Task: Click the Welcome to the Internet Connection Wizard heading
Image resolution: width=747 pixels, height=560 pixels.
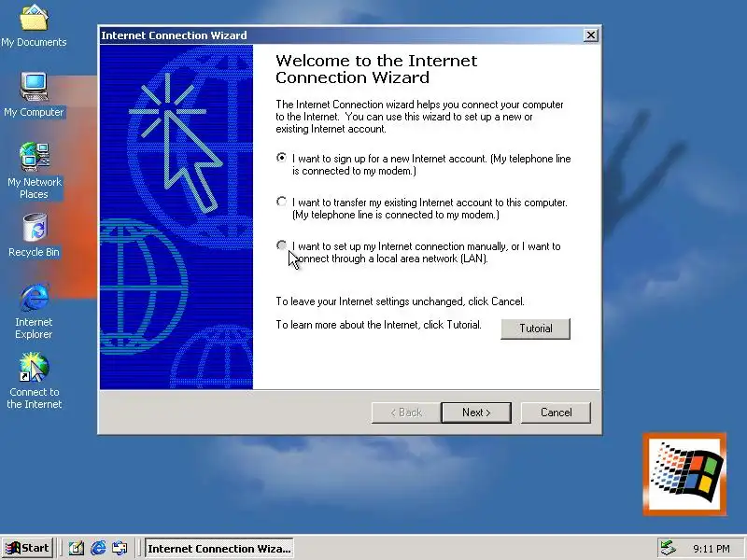Action: (x=376, y=69)
